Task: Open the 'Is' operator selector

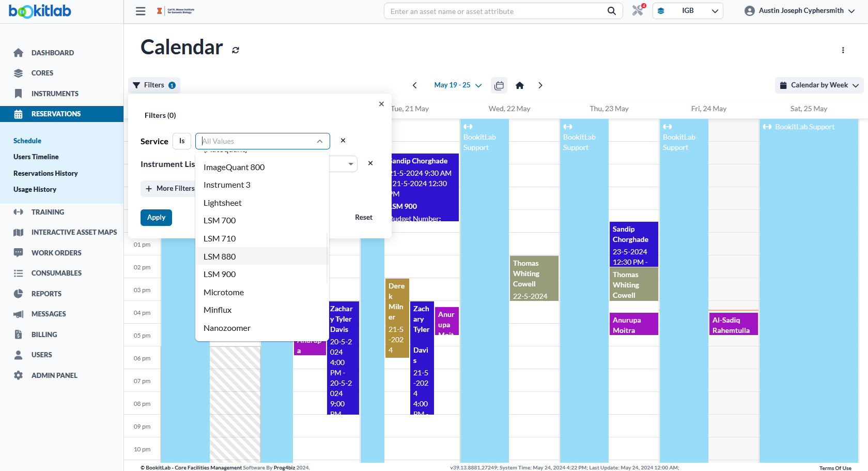Action: tap(182, 141)
